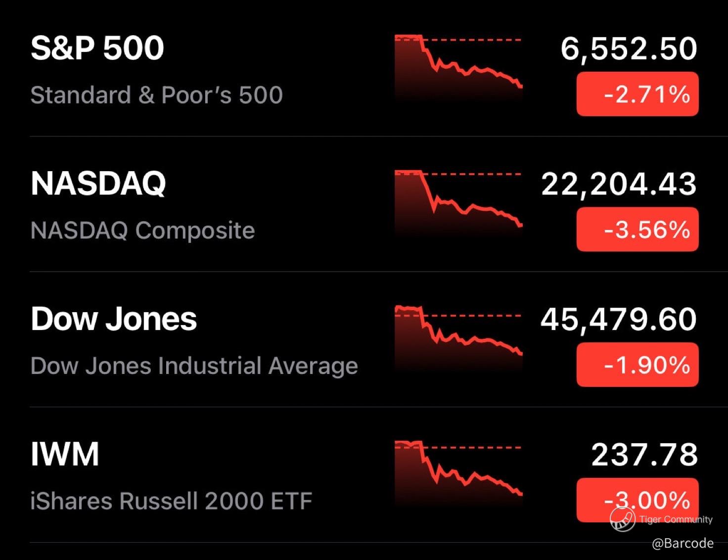Open the Standard & Poor's 500 description
This screenshot has height=560, width=728.
[x=156, y=94]
